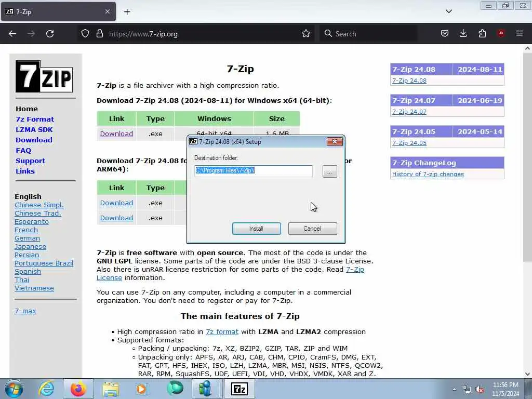Click the 7-Zip logo image

[44, 76]
